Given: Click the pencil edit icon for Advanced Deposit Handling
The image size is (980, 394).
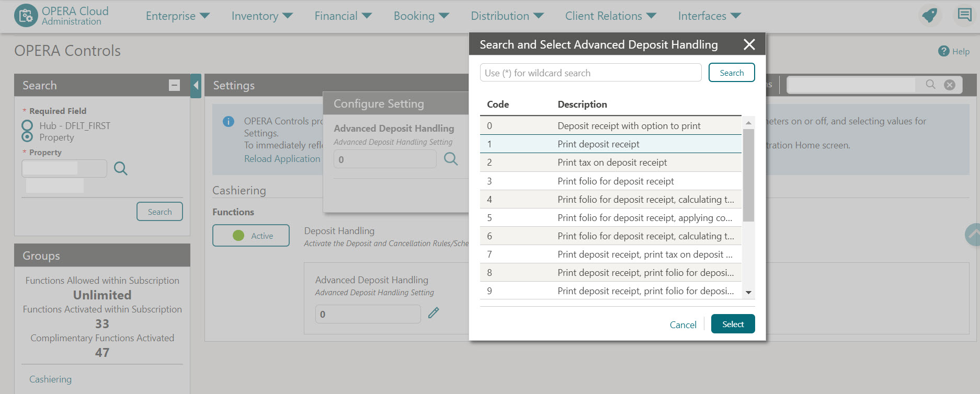Looking at the screenshot, I should click(x=434, y=313).
